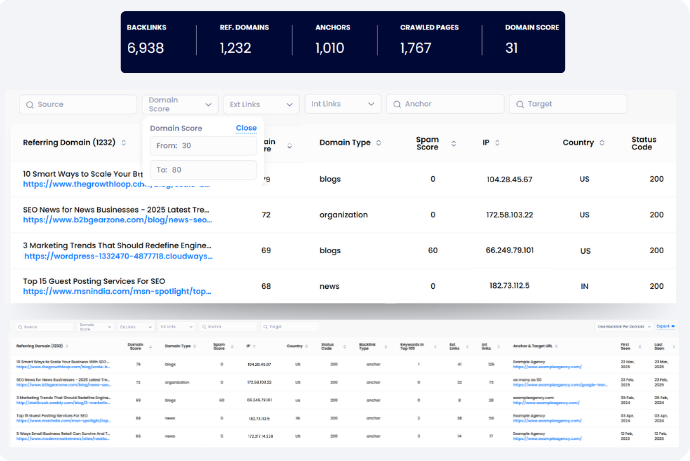Image resolution: width=690 pixels, height=461 pixels.
Task: Sort the lower table by First Seen
Action: [640, 347]
